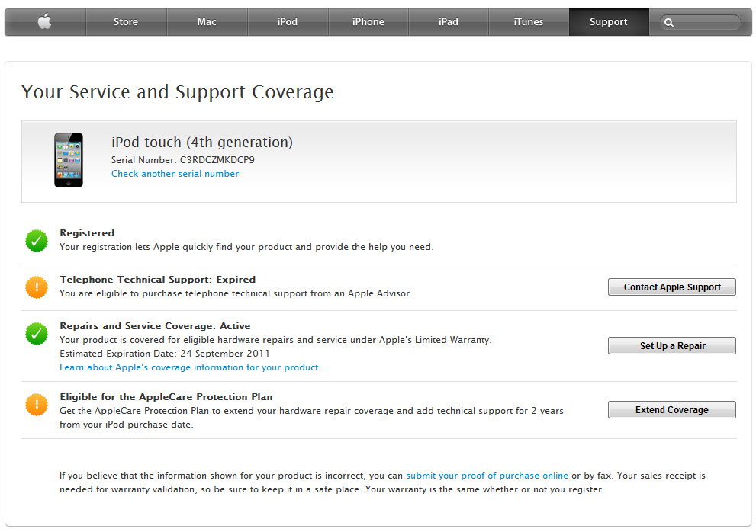Check another serial number link
Screen dimensions: 756x532
tap(175, 174)
